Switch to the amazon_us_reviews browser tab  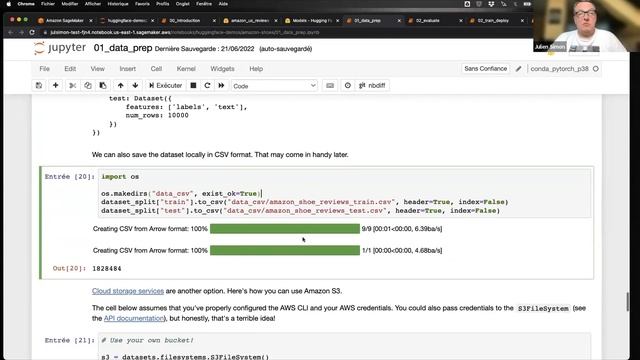pyautogui.click(x=250, y=20)
